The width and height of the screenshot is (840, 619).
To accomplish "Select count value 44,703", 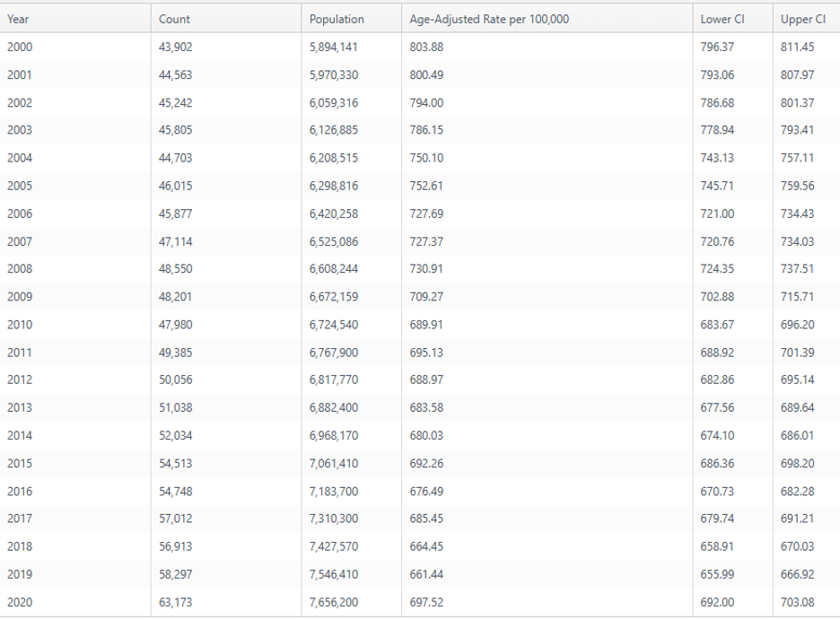I will [x=175, y=158].
